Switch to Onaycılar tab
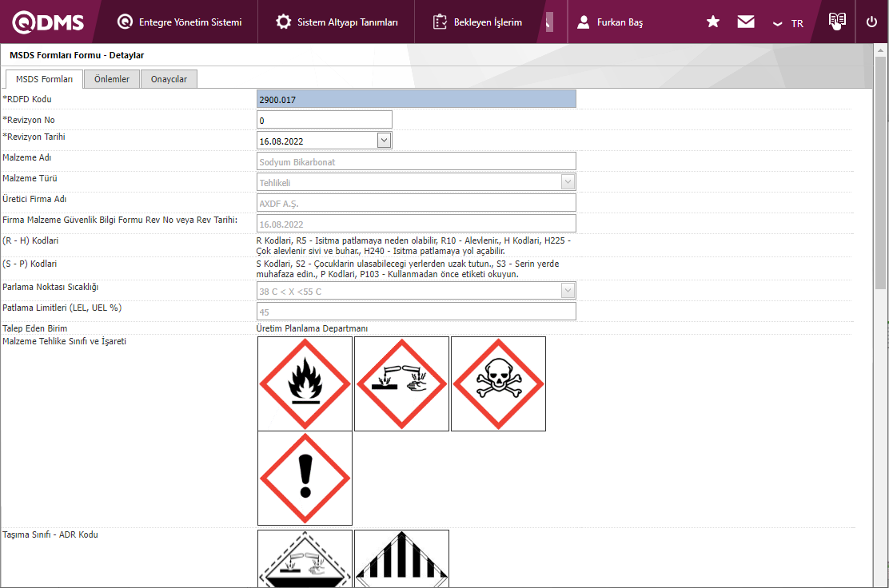 pos(169,79)
